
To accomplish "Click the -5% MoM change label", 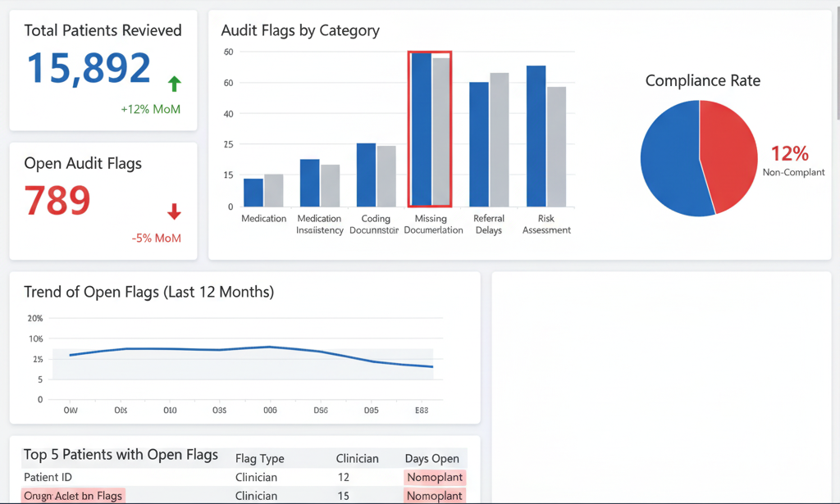I will [x=156, y=238].
